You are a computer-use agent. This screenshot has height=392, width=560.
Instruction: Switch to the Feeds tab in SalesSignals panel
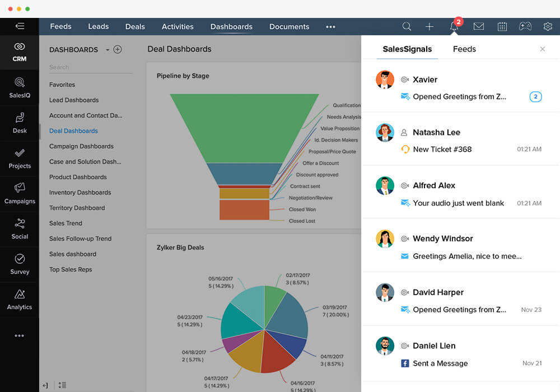click(x=464, y=49)
